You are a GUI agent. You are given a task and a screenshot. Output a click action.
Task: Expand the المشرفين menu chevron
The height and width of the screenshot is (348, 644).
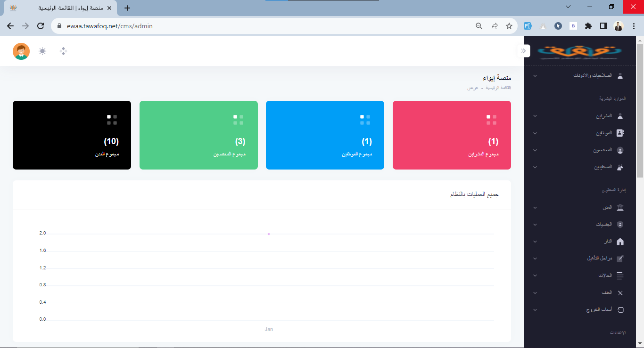point(535,116)
